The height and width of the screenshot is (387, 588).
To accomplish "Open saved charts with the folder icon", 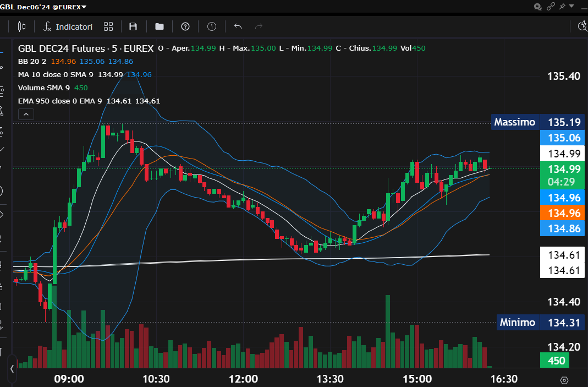I will point(160,26).
